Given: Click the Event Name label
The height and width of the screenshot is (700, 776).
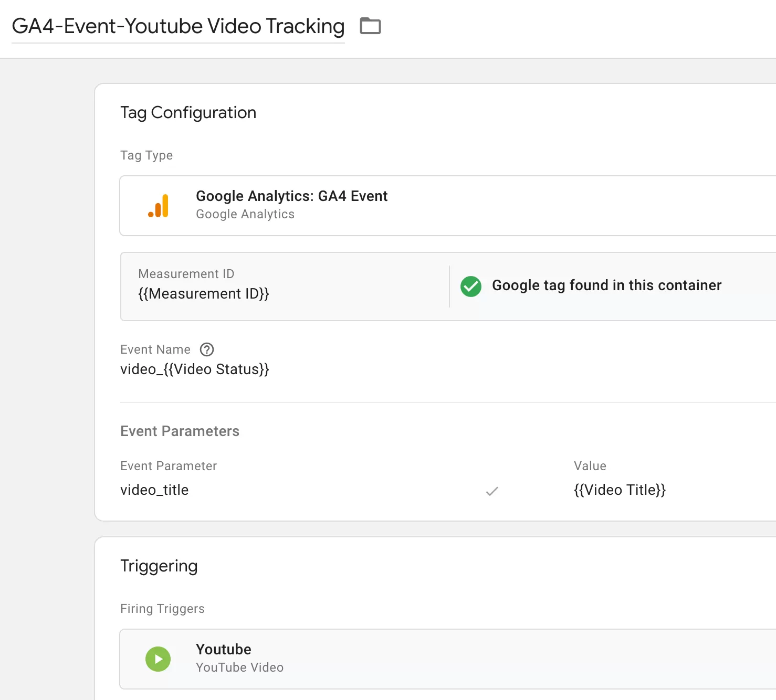Looking at the screenshot, I should click(155, 349).
